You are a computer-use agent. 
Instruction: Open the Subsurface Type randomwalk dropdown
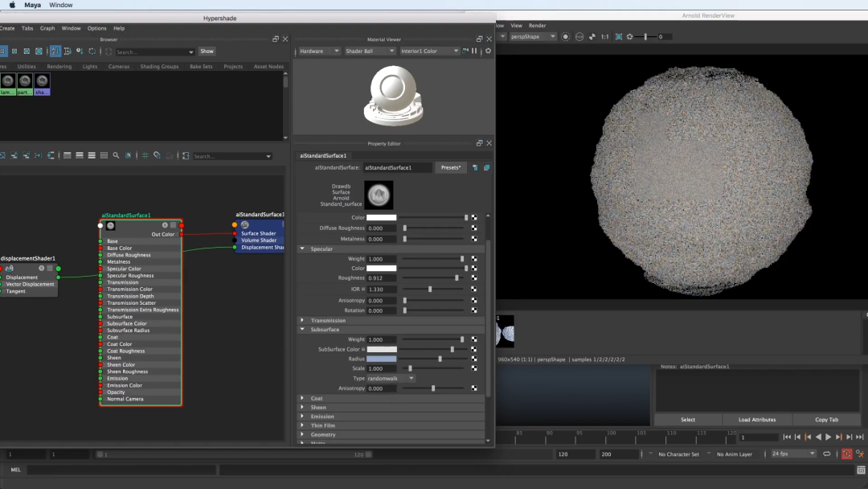[x=391, y=378]
